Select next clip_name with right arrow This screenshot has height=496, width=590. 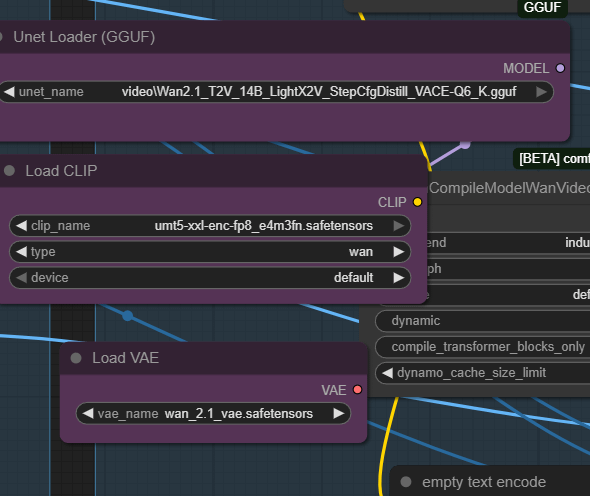(x=398, y=226)
